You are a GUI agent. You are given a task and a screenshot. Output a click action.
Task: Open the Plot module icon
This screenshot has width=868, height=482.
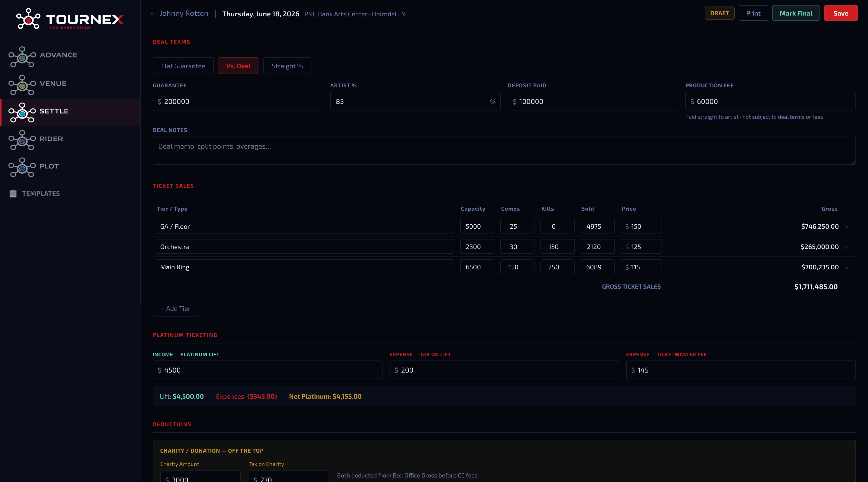[x=22, y=167]
